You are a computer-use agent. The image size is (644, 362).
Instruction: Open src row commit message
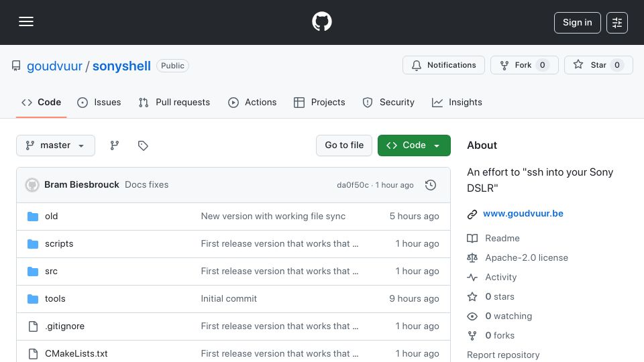pyautogui.click(x=280, y=271)
